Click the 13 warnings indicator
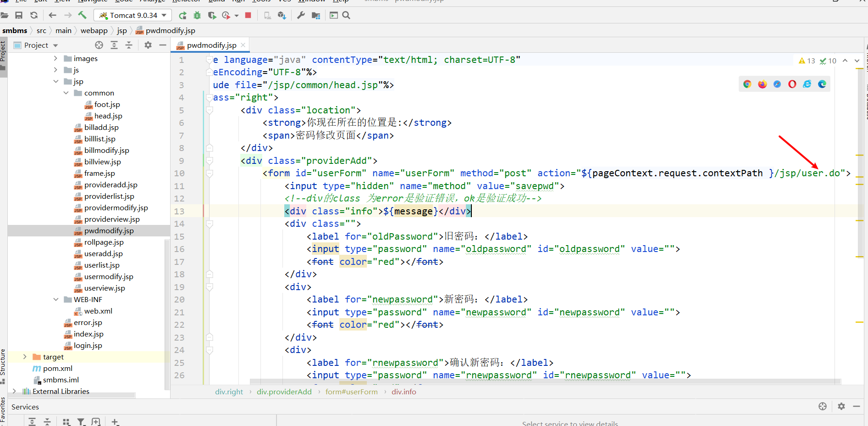This screenshot has width=868, height=426. coord(807,61)
